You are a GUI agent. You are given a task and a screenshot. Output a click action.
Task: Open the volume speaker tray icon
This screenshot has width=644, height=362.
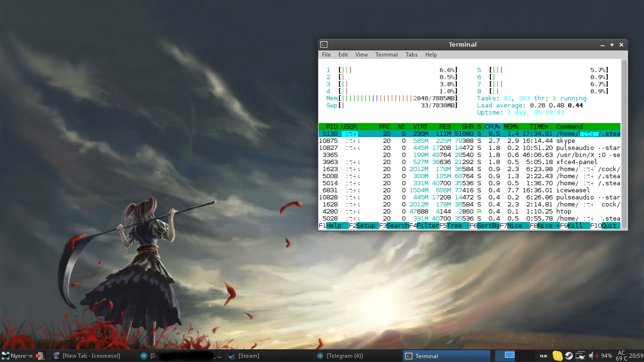click(593, 356)
